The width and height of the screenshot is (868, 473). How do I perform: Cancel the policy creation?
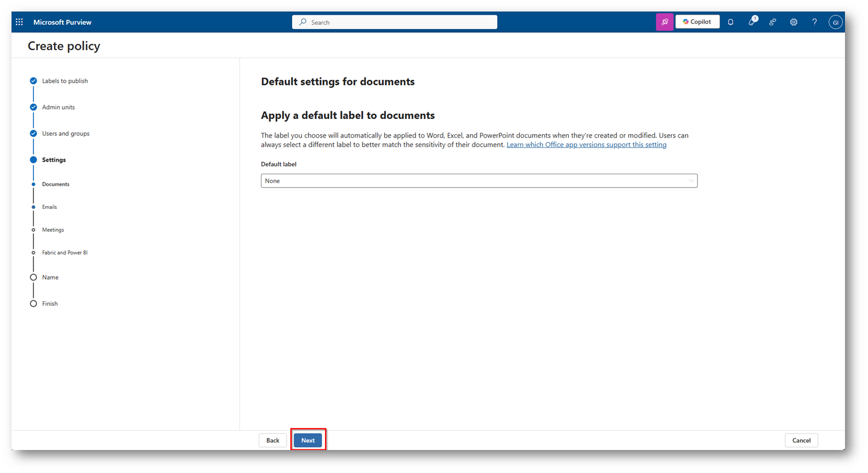(x=801, y=440)
